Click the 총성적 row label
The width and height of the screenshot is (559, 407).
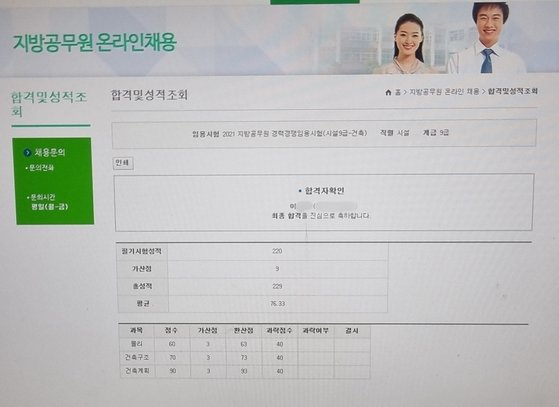point(142,286)
